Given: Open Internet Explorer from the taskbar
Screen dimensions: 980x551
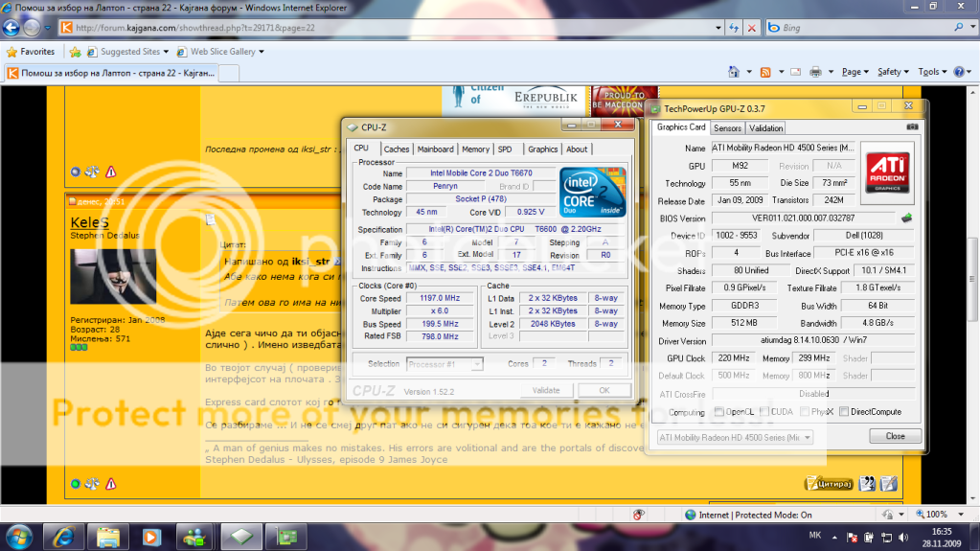Looking at the screenshot, I should click(x=65, y=535).
